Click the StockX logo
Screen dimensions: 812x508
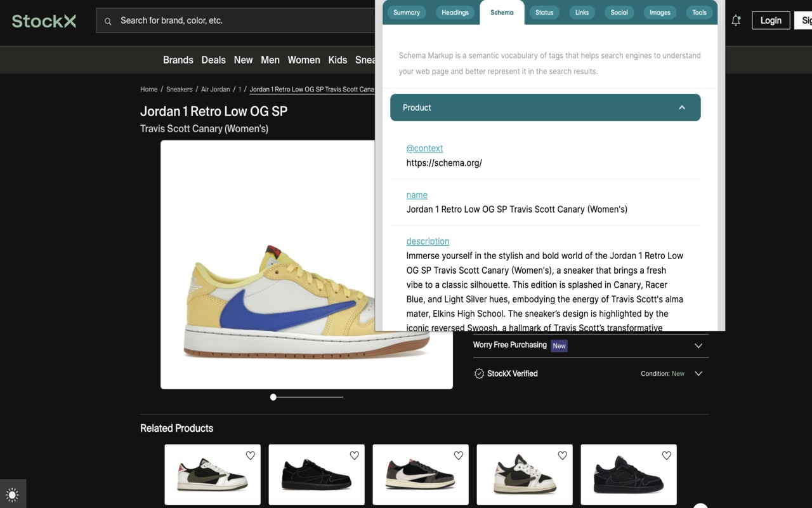pos(44,21)
